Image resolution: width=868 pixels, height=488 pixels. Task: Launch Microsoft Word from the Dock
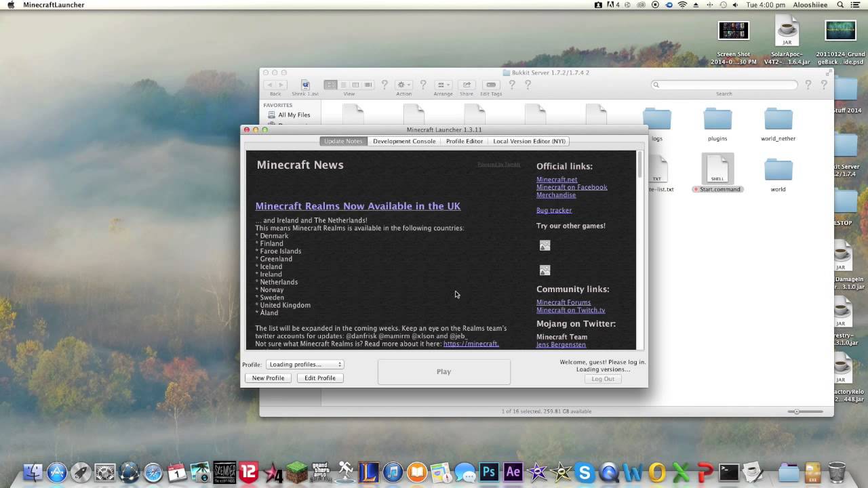633,472
